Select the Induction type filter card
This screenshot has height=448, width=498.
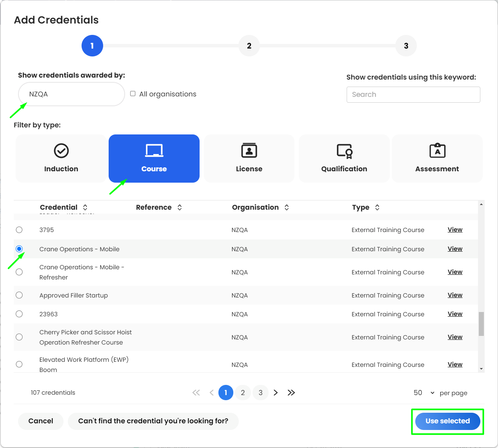(61, 158)
